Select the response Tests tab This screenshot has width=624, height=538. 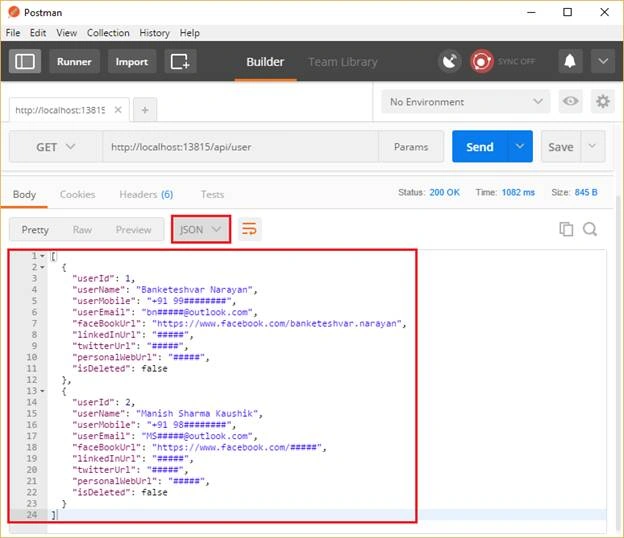[212, 195]
